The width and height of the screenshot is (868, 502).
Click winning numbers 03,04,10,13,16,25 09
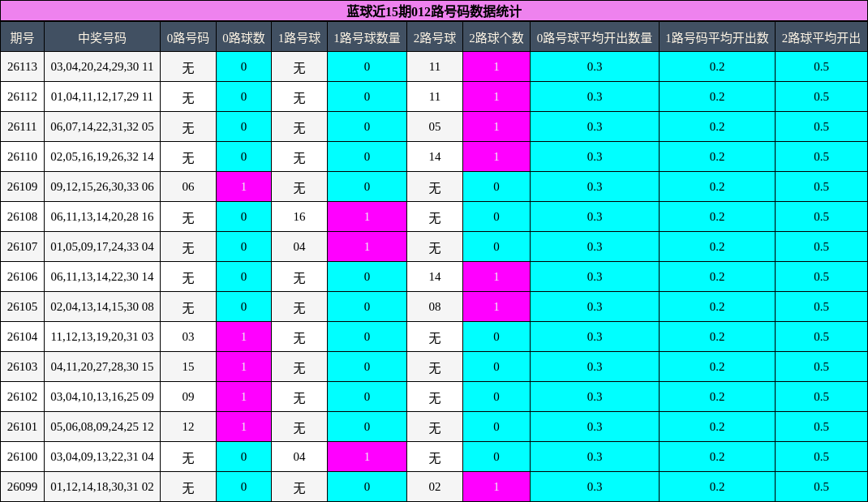pos(102,397)
